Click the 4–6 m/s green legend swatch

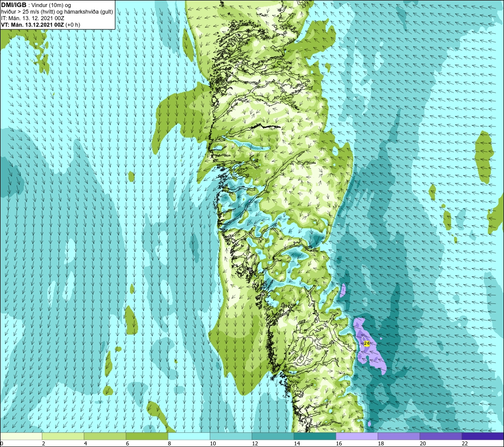[105, 436]
